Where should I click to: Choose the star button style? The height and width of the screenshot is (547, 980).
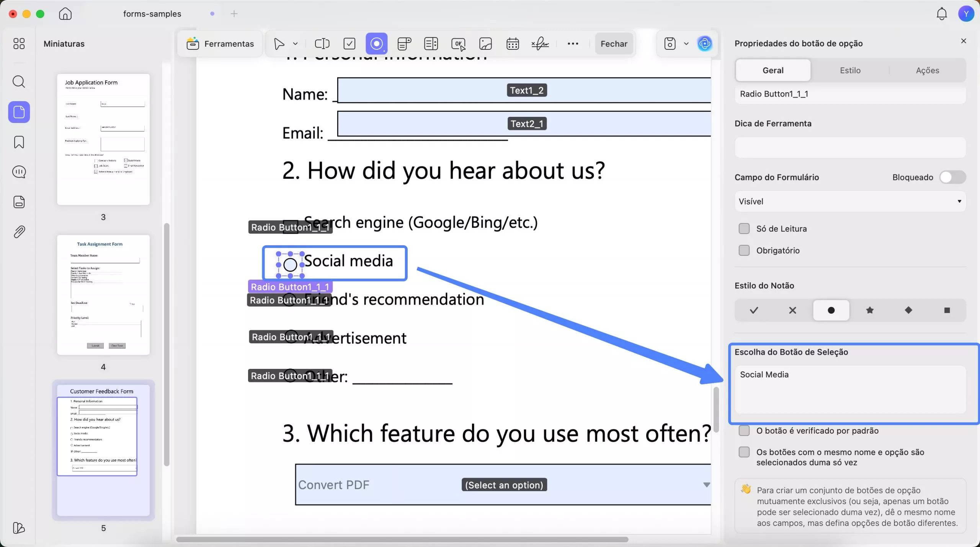(x=870, y=310)
